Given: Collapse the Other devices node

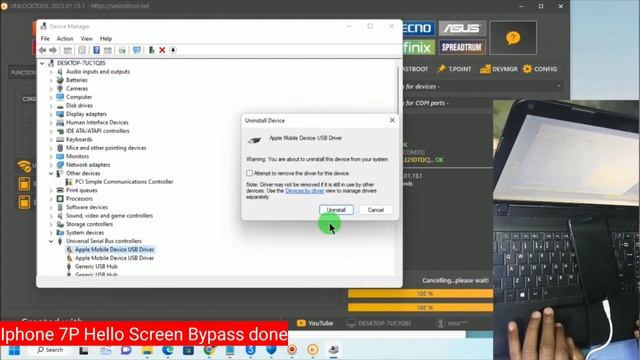Looking at the screenshot, I should click(51, 173).
